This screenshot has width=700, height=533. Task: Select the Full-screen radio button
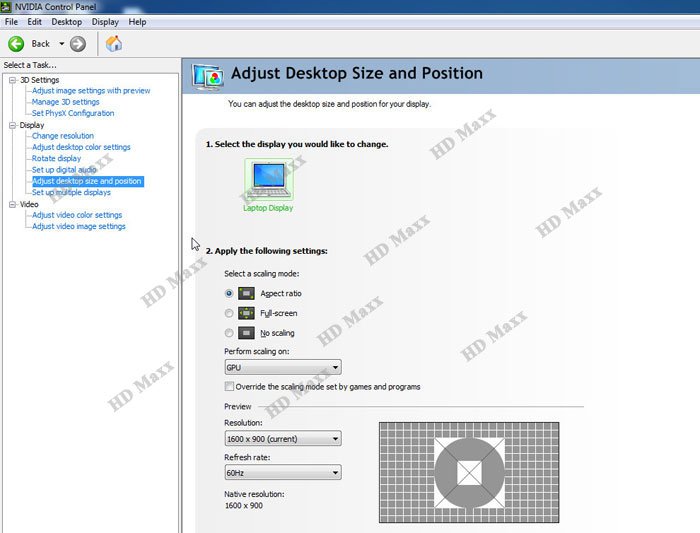(229, 313)
